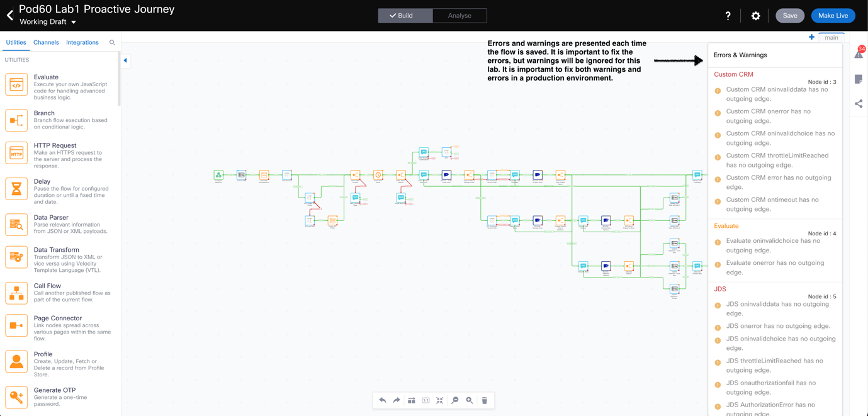868x416 pixels.
Task: Select 'JDS throttleLimitReached' warning row
Action: pyautogui.click(x=775, y=366)
